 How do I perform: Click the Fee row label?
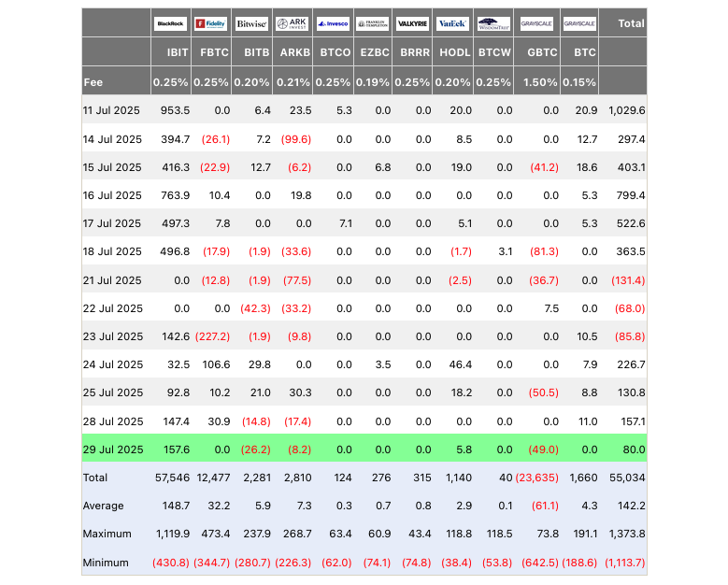point(93,82)
